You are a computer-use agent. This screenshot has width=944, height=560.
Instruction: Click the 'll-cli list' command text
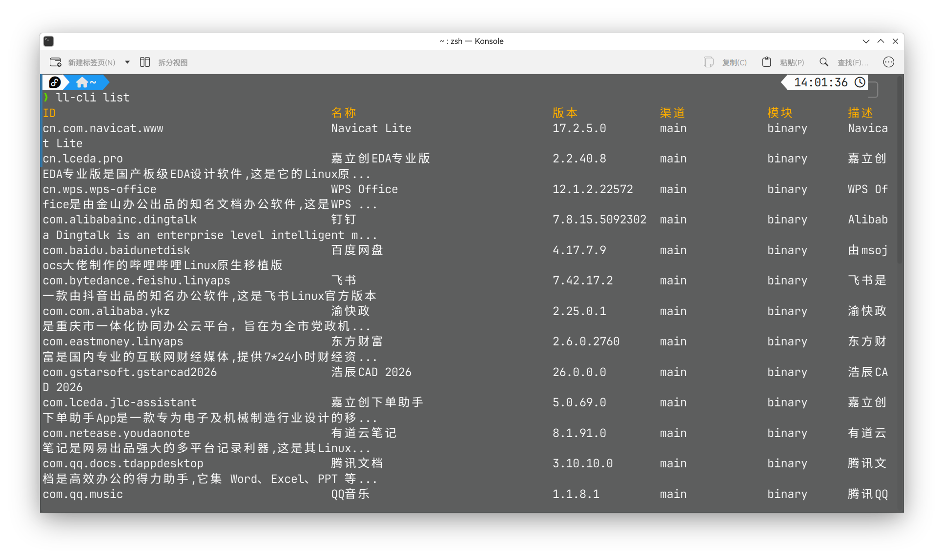coord(93,98)
